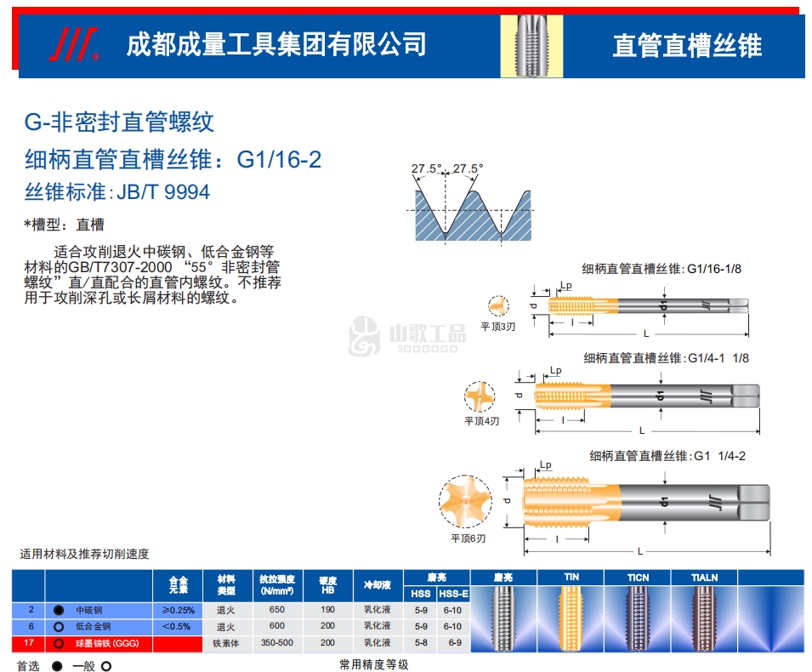Click the filled dot after 首选 legend

click(57, 666)
